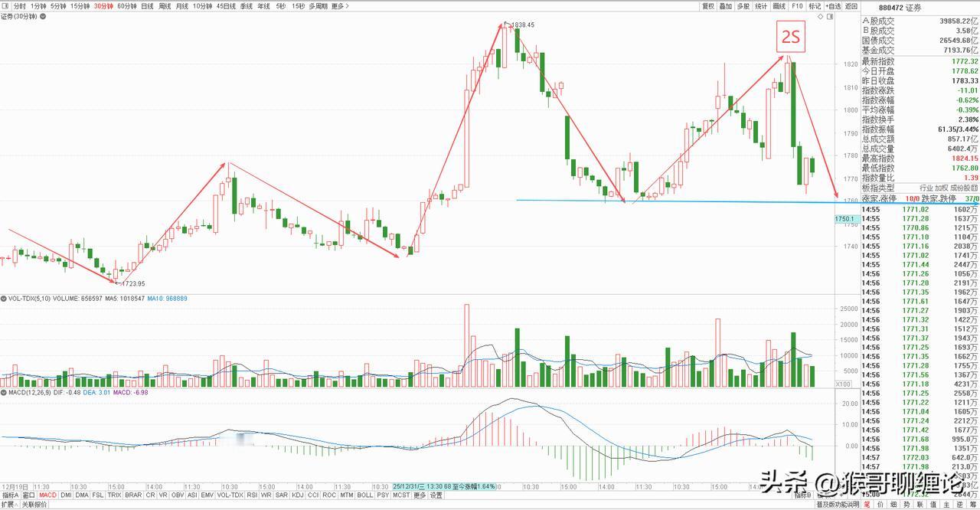Click the 指标A tab
The image size is (980, 510).
coord(10,495)
